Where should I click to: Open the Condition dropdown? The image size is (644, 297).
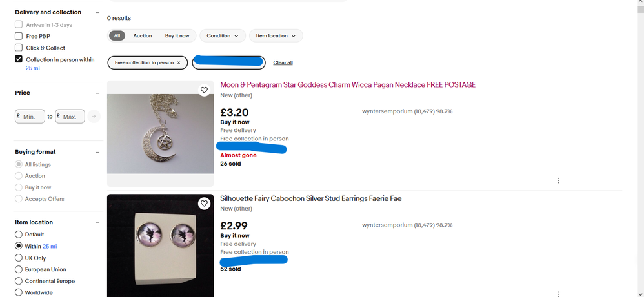click(x=223, y=36)
